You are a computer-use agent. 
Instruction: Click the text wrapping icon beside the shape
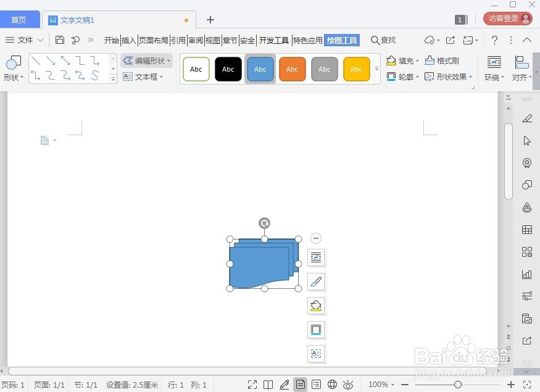[315, 257]
